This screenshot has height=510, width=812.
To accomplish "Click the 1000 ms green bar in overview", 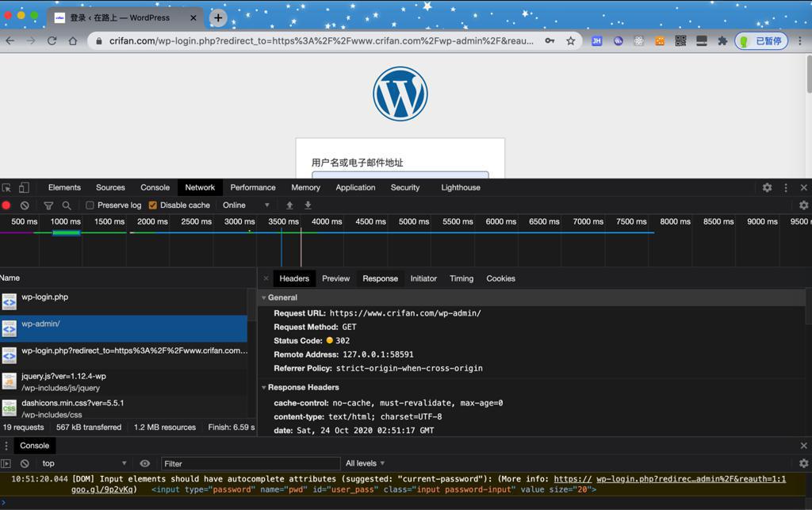I will tap(67, 233).
